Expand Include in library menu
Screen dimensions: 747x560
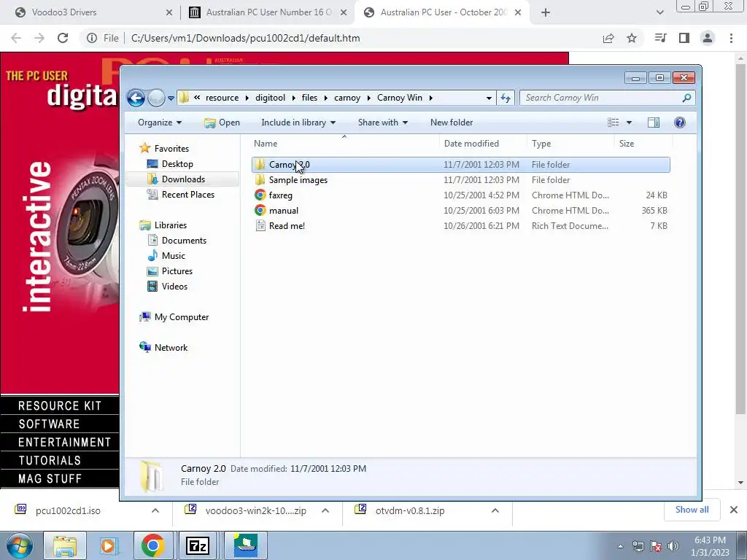tap(298, 122)
